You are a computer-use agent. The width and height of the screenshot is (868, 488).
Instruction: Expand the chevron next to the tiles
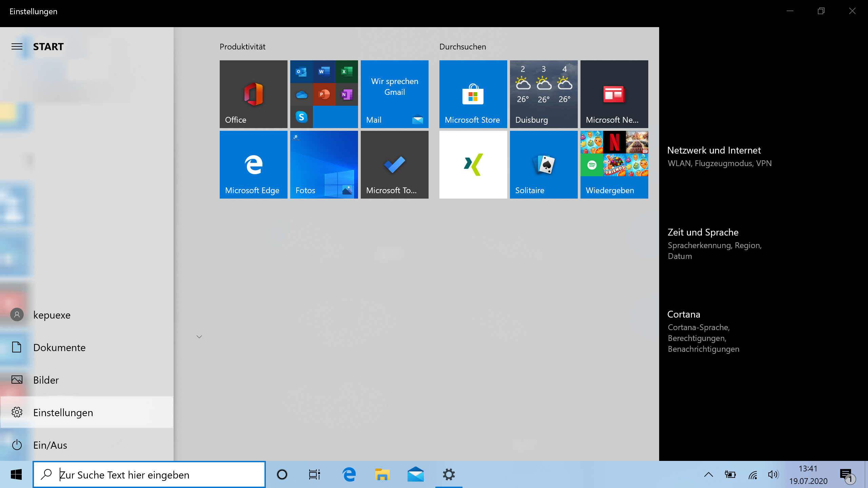click(x=199, y=337)
